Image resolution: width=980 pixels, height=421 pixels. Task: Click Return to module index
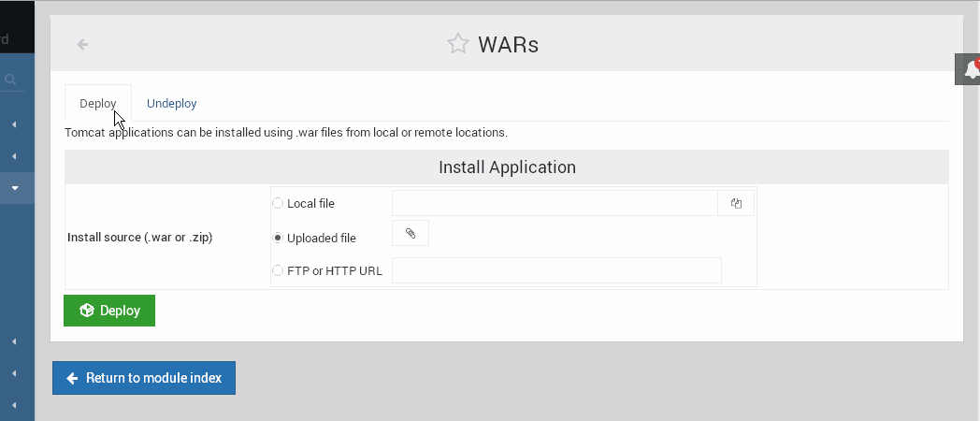coord(144,378)
